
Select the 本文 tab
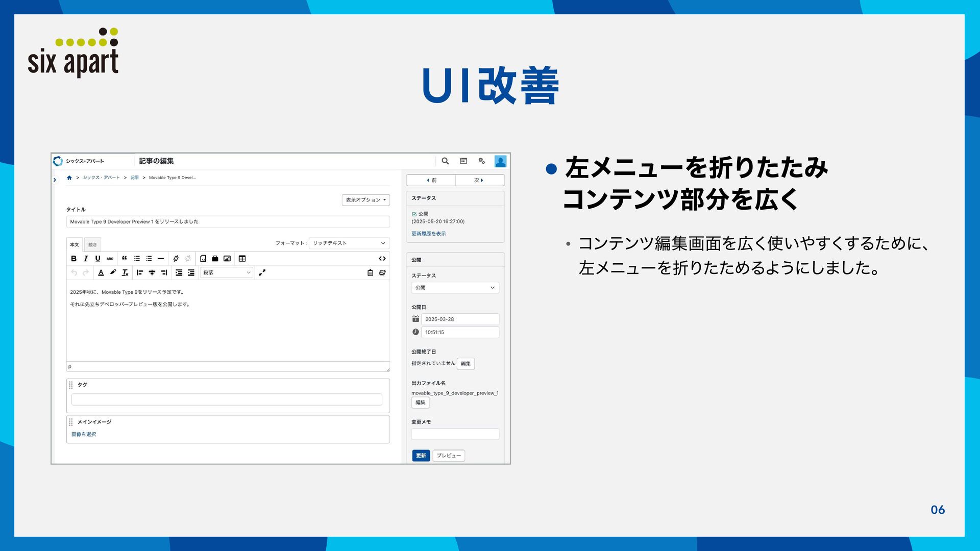(x=75, y=245)
